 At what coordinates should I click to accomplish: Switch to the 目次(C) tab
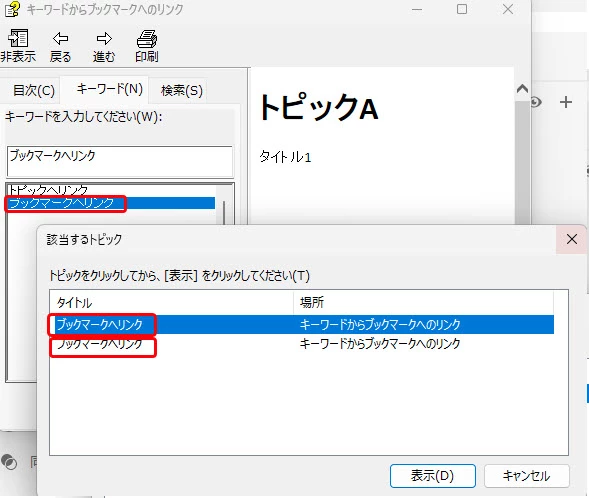pyautogui.click(x=33, y=91)
